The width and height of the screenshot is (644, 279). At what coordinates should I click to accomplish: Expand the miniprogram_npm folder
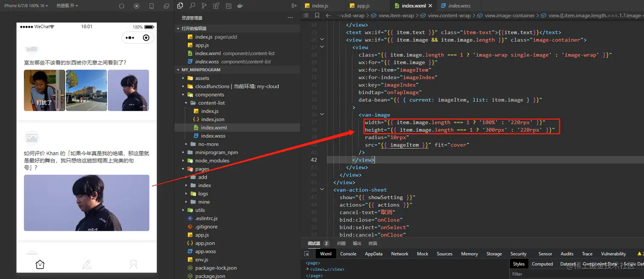(184, 152)
